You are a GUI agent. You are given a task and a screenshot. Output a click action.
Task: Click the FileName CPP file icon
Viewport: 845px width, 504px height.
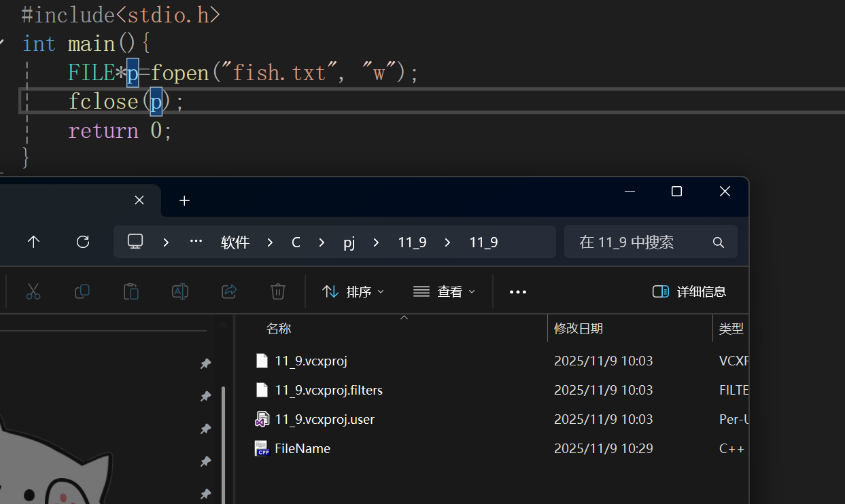(262, 448)
